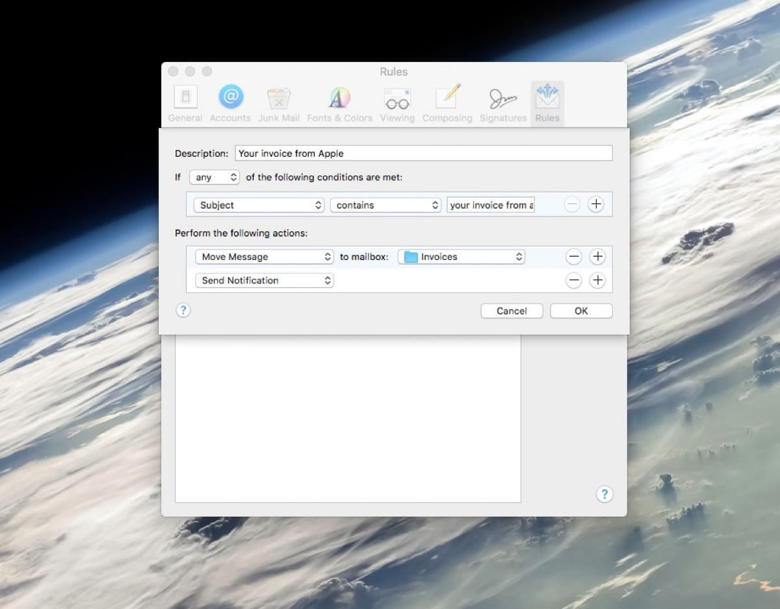Screen dimensions: 780x609
Task: Remove the Move Message action
Action: point(573,257)
